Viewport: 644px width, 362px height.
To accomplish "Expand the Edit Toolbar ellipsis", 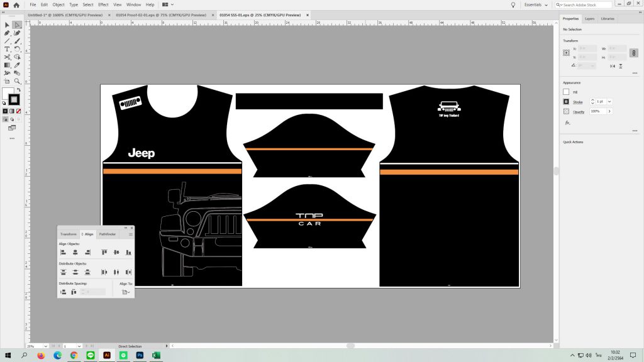I will tap(12, 138).
